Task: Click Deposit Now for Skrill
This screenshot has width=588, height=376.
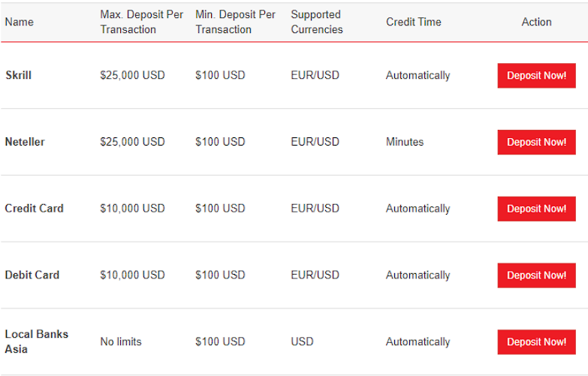Action: click(536, 76)
